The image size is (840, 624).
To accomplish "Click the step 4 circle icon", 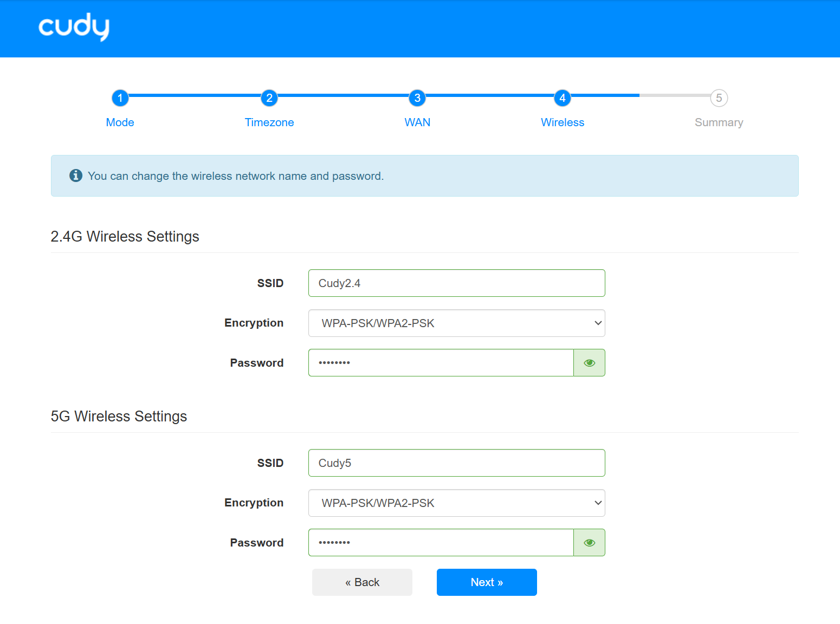I will click(x=563, y=98).
